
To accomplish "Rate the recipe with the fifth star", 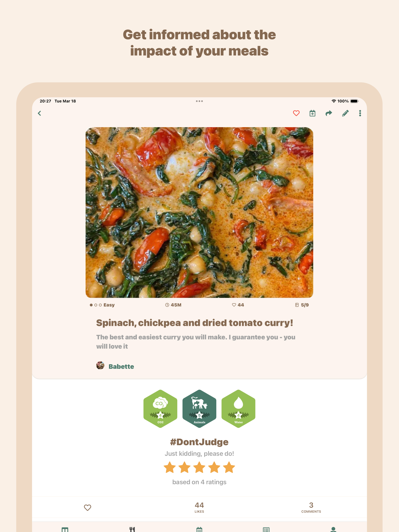I will click(229, 467).
